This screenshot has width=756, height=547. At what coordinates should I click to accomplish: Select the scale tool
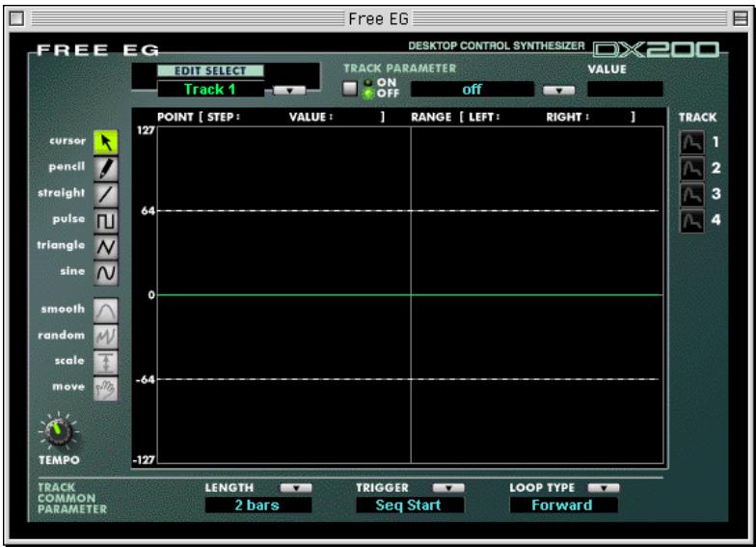(106, 363)
